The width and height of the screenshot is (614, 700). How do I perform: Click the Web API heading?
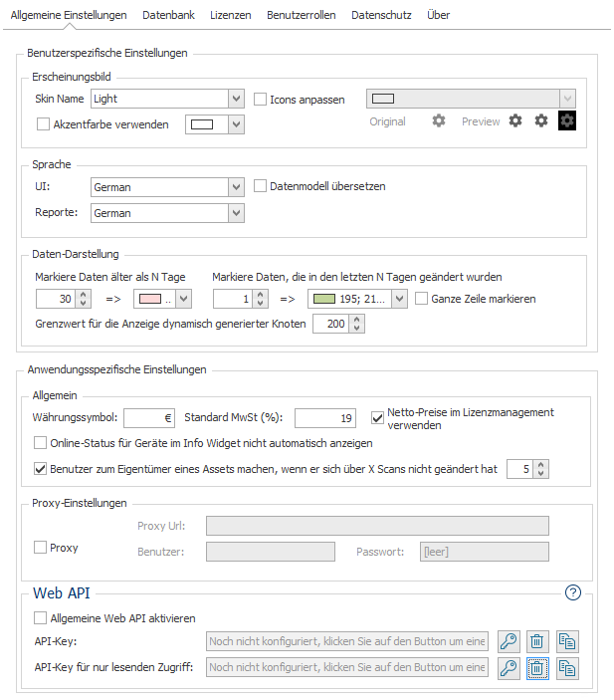(62, 593)
